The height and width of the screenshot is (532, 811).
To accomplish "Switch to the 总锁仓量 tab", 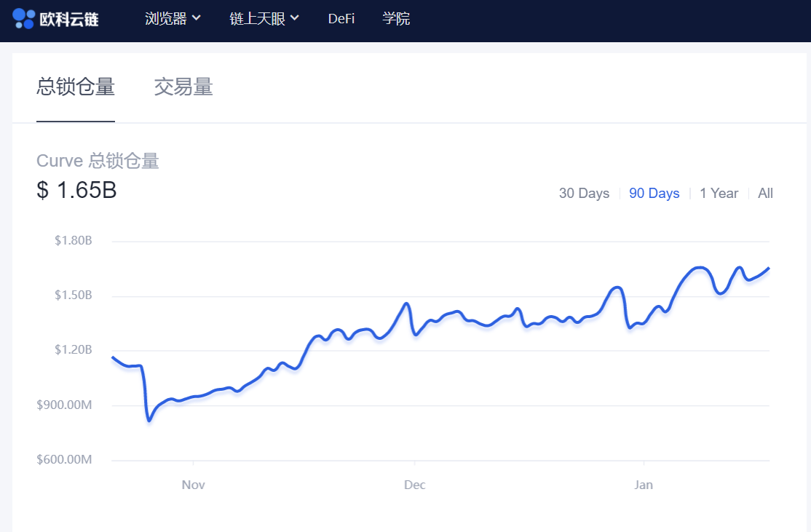I will [76, 87].
